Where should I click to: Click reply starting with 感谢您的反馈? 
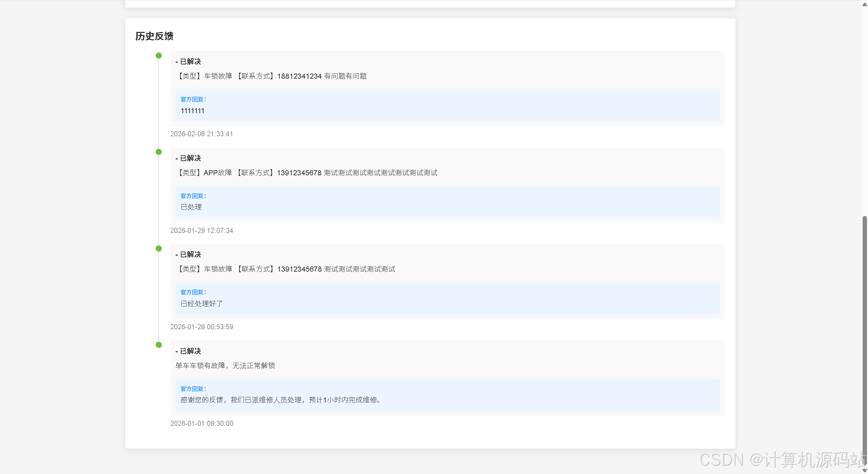tap(281, 400)
